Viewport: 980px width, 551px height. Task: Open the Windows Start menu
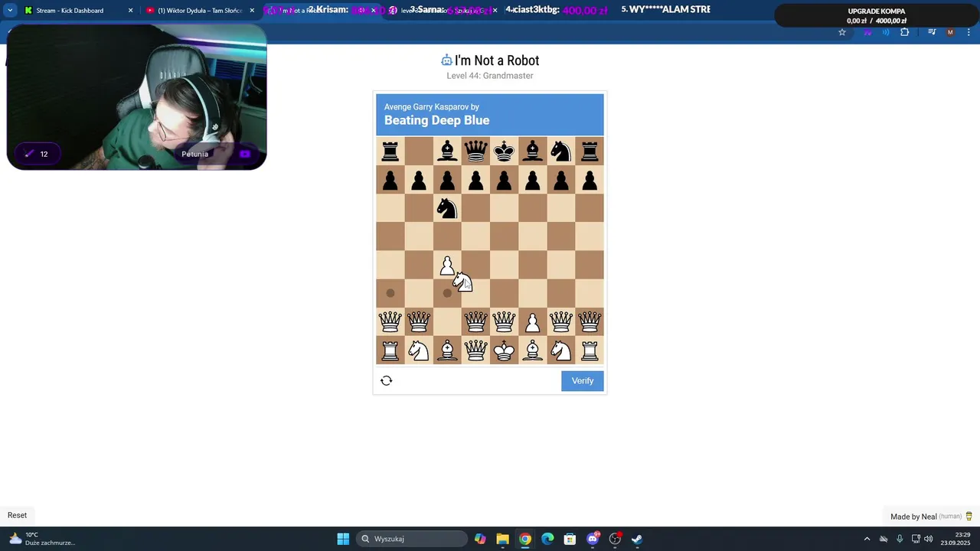point(343,539)
